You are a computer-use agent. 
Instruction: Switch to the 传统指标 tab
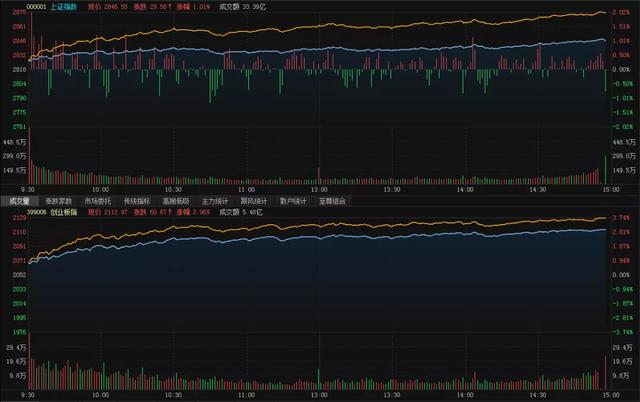click(x=137, y=201)
